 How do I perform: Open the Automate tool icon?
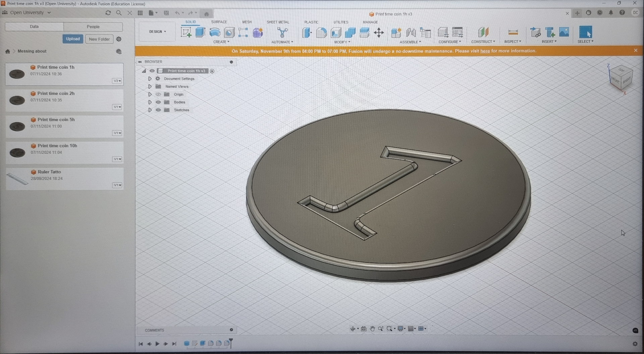click(282, 33)
